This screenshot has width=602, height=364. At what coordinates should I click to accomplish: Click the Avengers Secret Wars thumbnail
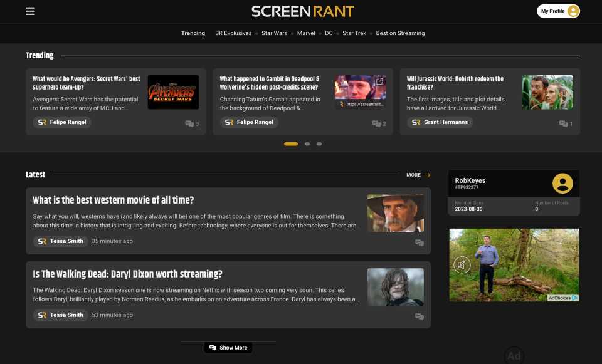click(173, 92)
